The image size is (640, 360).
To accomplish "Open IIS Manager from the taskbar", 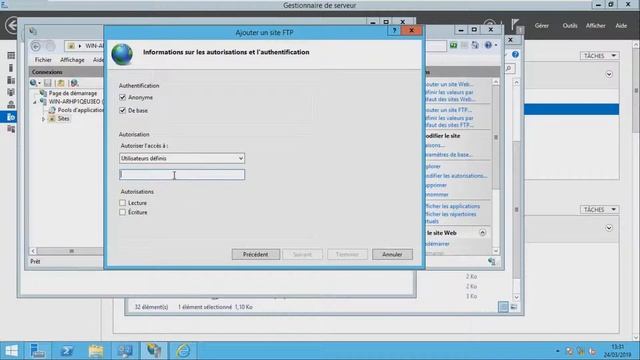I will pos(154,351).
